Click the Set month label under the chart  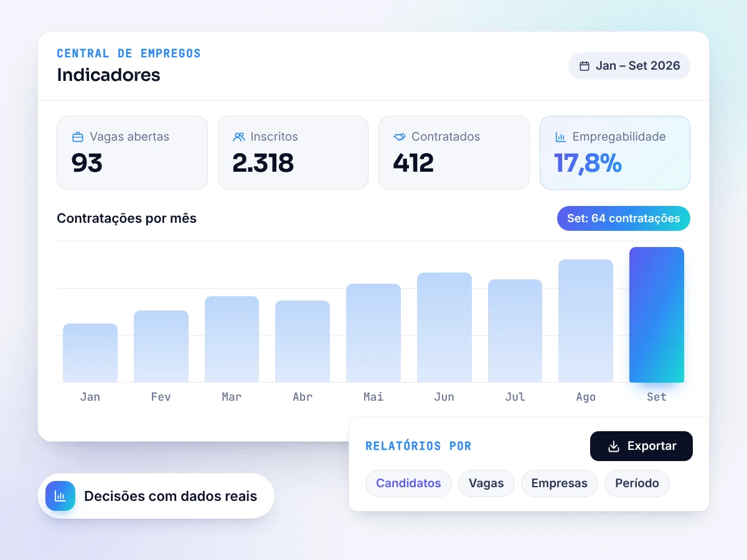coord(657,397)
